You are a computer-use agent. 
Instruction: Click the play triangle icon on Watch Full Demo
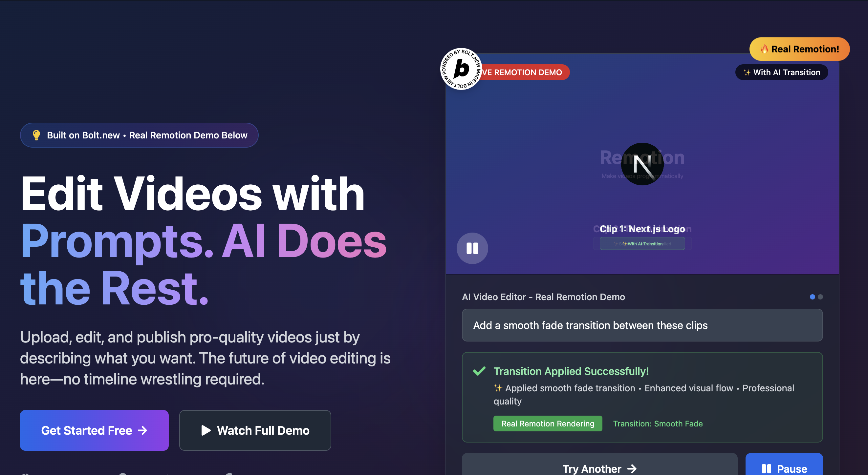206,430
